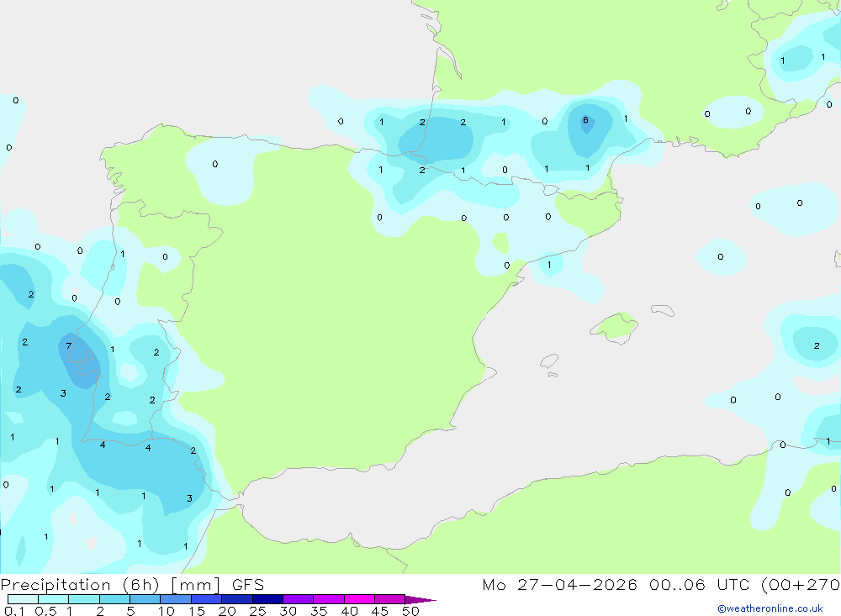This screenshot has width=841, height=616.
Task: Click the 40–45 mm magenta legend swatch
Action: click(359, 599)
